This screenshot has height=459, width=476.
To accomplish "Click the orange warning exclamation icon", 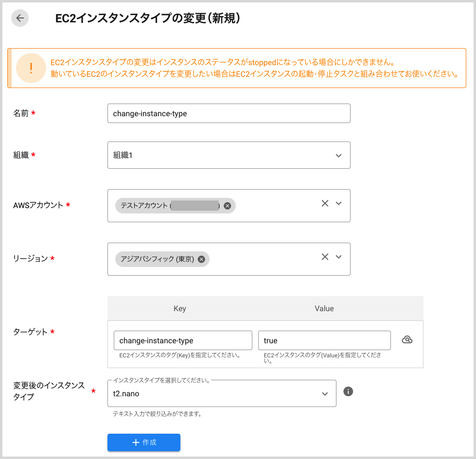I will point(31,67).
